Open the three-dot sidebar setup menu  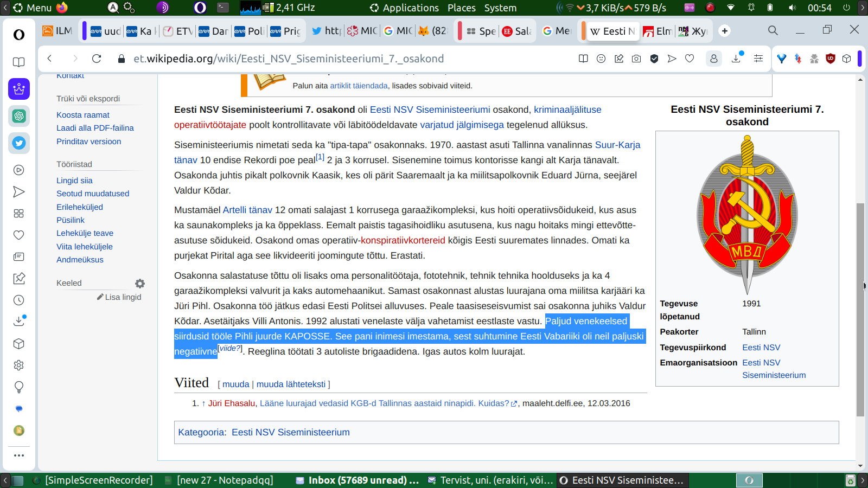point(19,455)
